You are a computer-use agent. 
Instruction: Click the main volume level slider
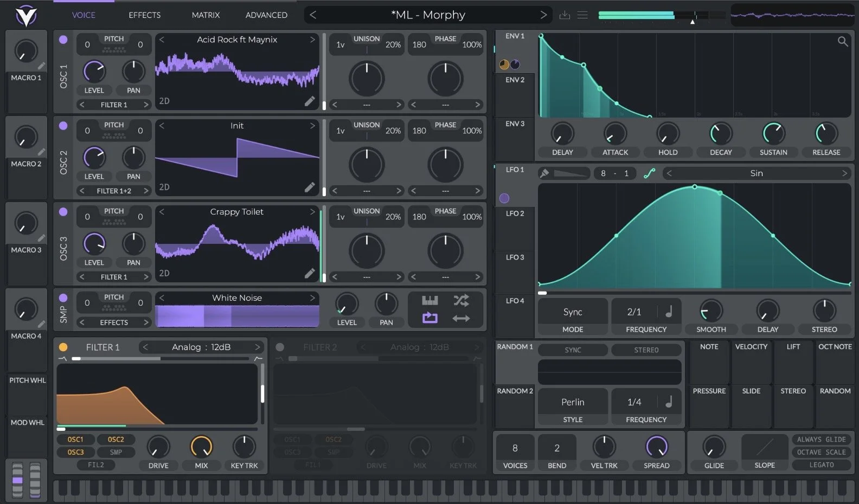coord(662,16)
